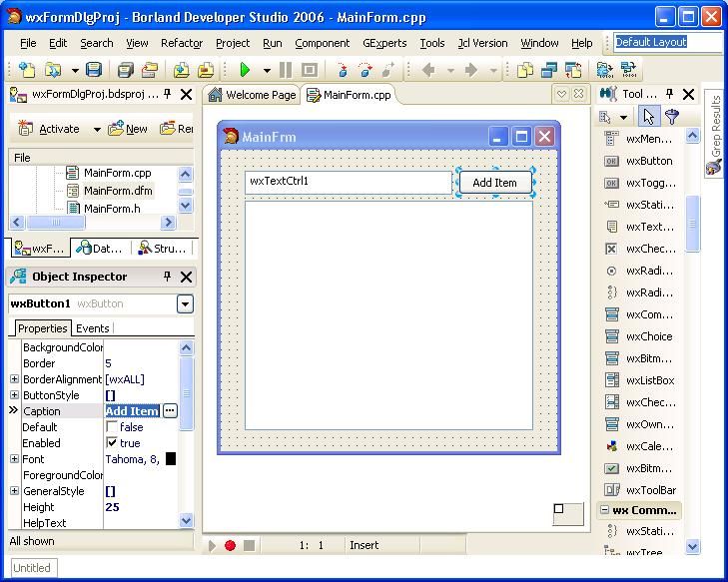Open the Default Layout combo box

point(665,42)
